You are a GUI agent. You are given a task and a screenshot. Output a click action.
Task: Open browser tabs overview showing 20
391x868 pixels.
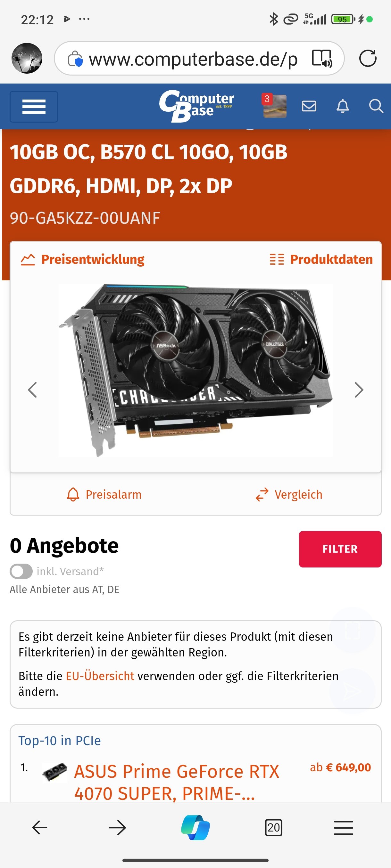click(273, 828)
